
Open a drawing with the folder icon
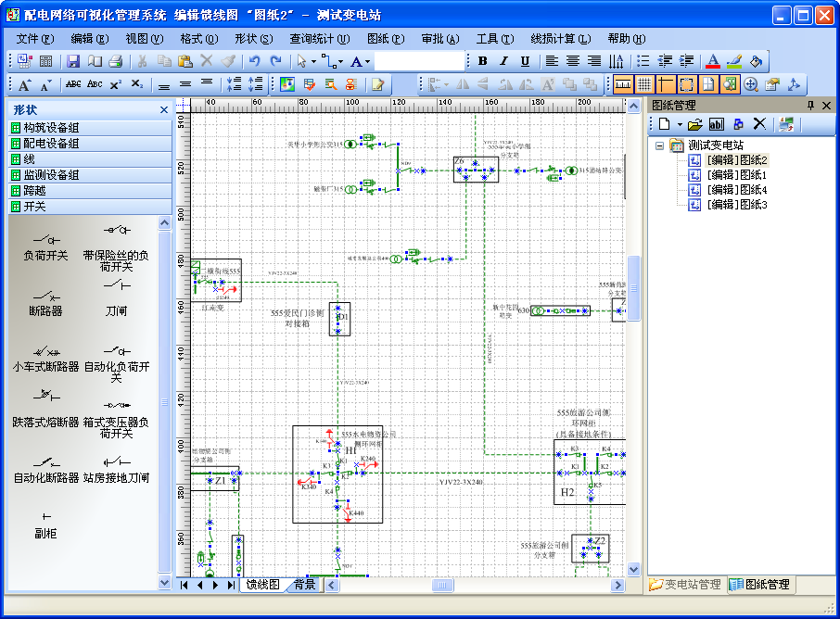point(694,124)
